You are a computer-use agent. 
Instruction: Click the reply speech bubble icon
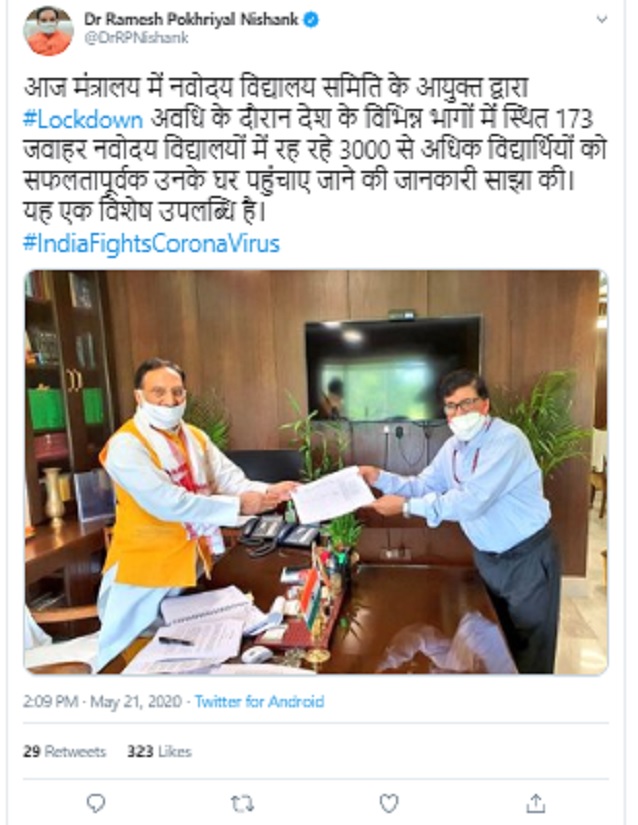coord(96,803)
